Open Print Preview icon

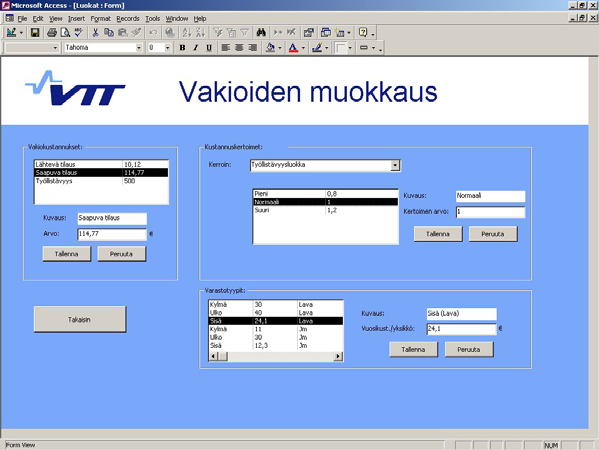65,32
